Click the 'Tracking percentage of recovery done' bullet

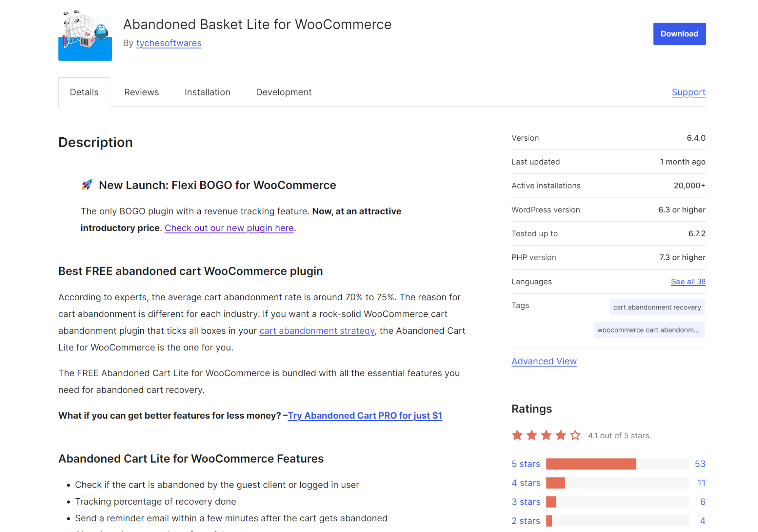coord(155,501)
